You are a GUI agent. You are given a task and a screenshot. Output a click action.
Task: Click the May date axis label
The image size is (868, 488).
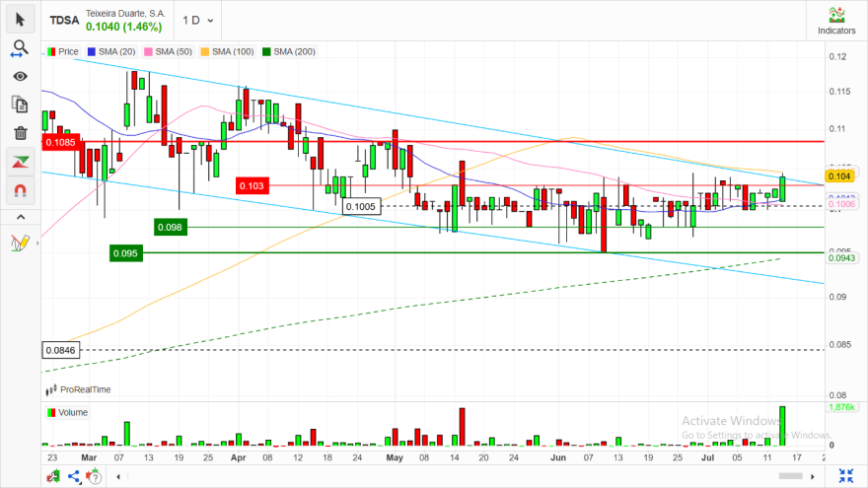pos(395,457)
